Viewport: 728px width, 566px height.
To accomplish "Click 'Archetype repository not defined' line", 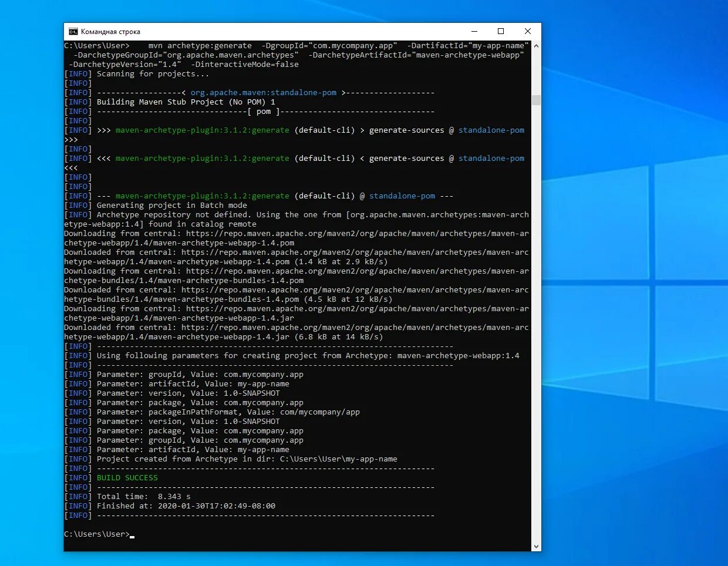I will [296, 220].
